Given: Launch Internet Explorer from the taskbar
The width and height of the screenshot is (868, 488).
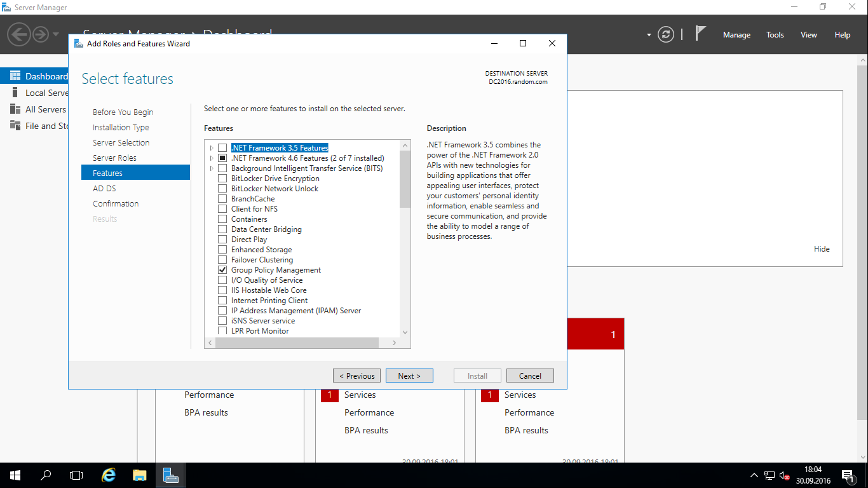Looking at the screenshot, I should click(x=109, y=475).
